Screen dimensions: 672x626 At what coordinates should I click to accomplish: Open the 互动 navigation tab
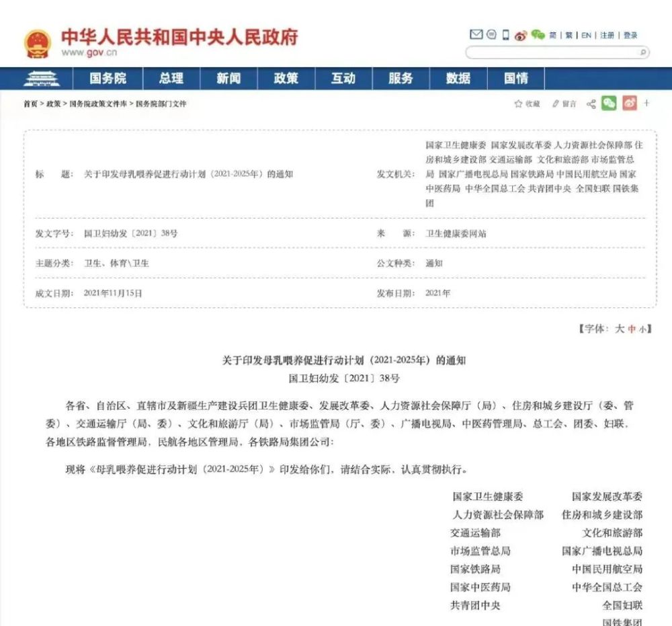(x=343, y=79)
